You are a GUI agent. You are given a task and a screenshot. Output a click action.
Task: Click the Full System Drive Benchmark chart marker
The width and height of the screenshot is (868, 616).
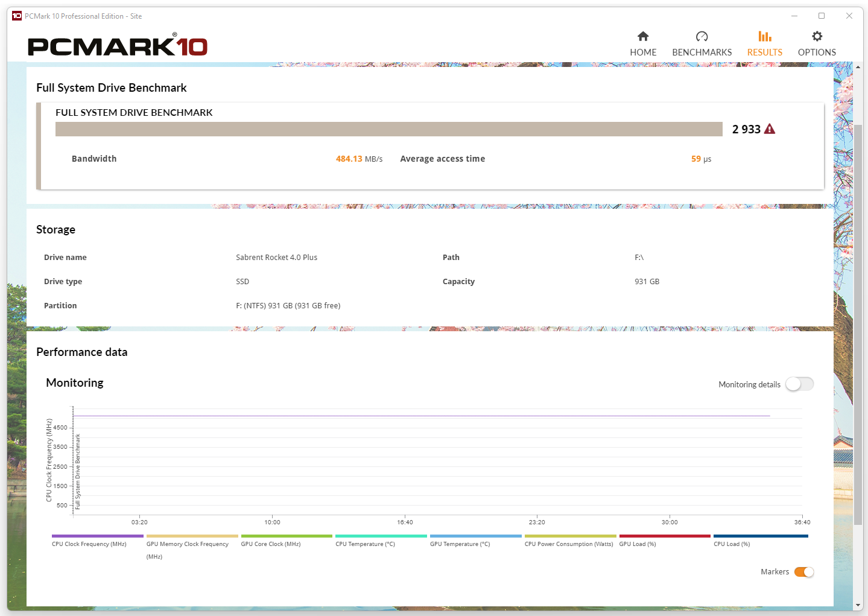78,471
